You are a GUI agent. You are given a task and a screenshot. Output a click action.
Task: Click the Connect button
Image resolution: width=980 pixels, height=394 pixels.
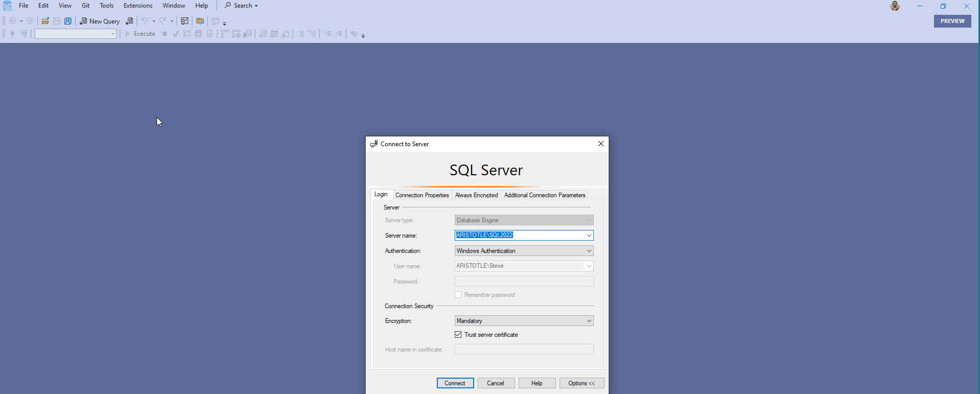[x=455, y=383]
